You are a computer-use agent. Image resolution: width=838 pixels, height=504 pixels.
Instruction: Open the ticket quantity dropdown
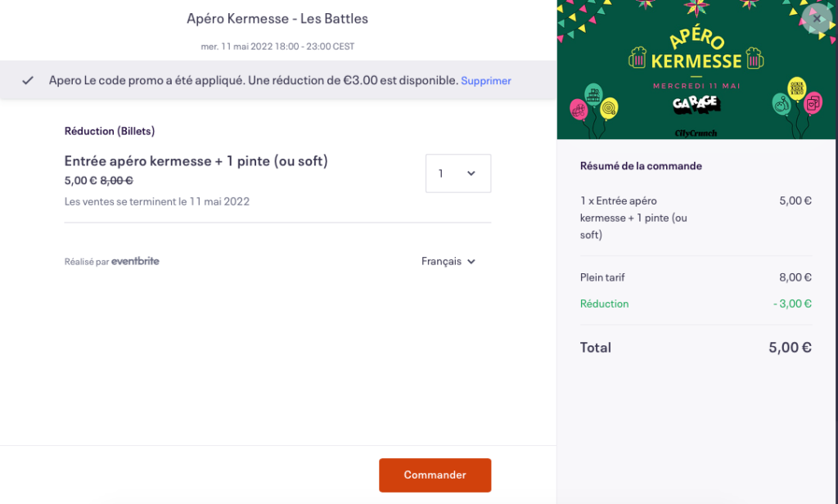pyautogui.click(x=457, y=173)
